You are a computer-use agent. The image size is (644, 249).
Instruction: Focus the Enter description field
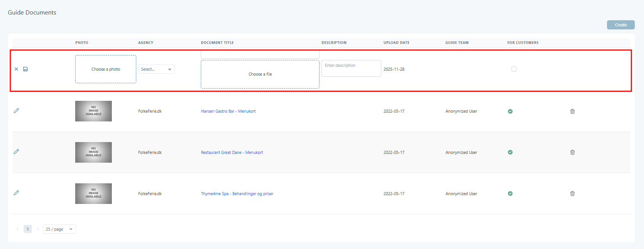pyautogui.click(x=351, y=68)
